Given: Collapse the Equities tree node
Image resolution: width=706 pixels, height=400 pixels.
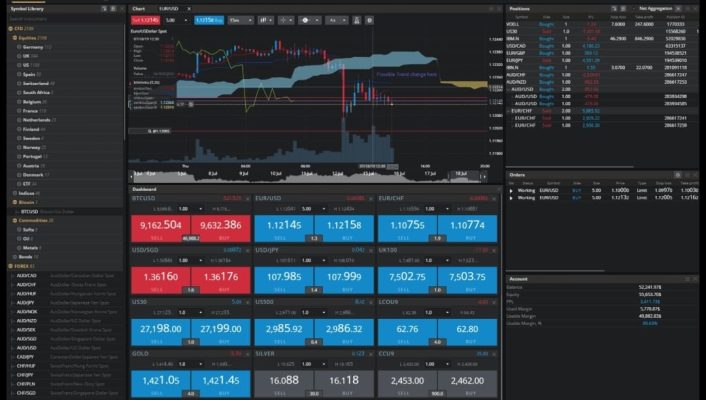Looking at the screenshot, I should (15, 38).
